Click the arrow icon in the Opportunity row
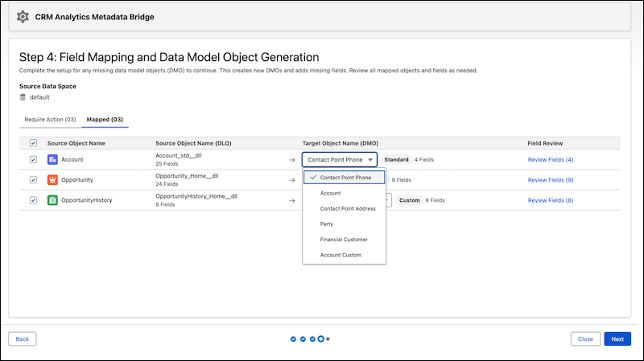The height and width of the screenshot is (361, 644). tap(292, 180)
